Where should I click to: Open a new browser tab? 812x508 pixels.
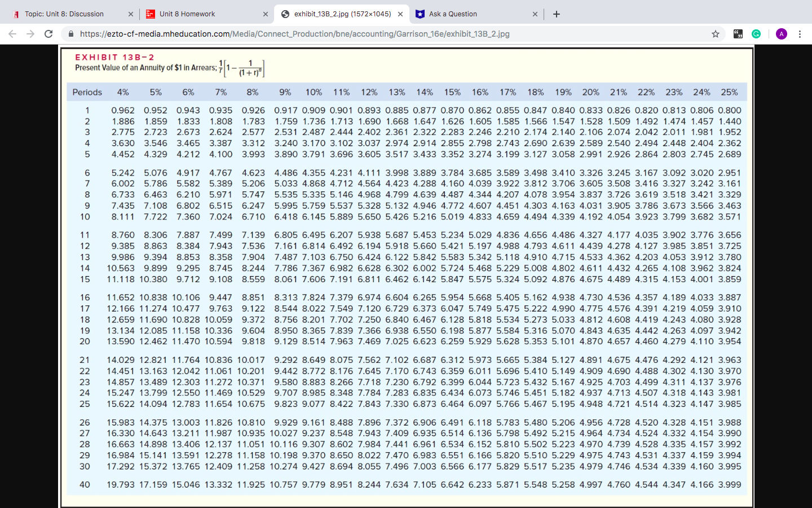point(557,14)
